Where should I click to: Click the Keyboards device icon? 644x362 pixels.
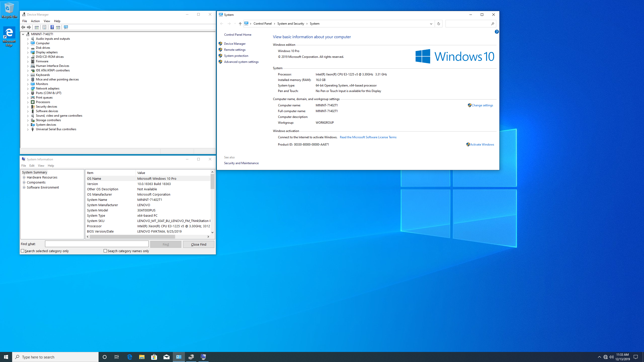33,75
